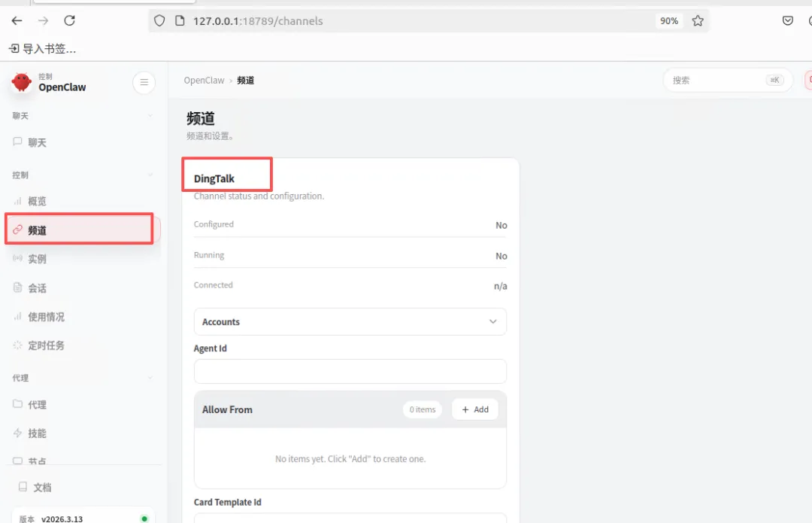The image size is (812, 523).
Task: Click the lightning icon beside 技能
Action: [x=17, y=433]
